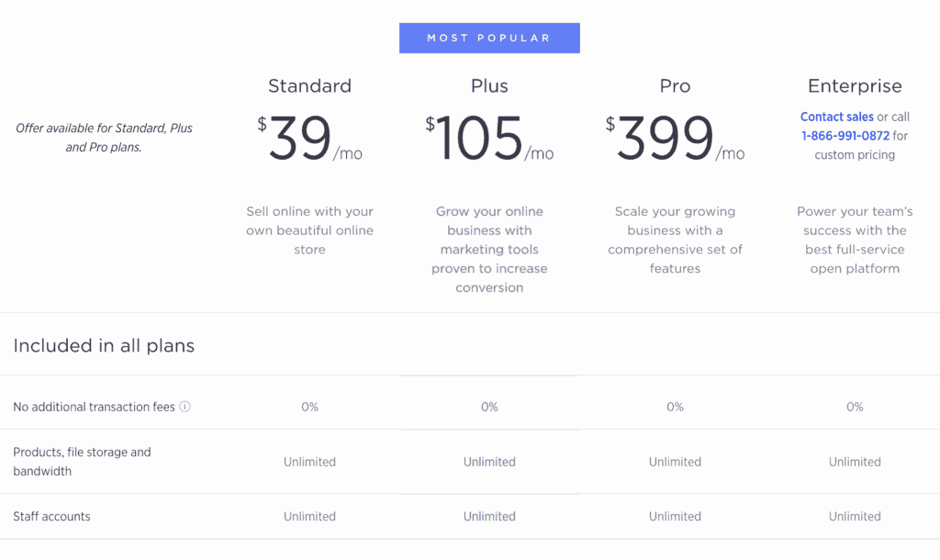Click the No additional transaction fees label
This screenshot has height=560, width=940.
95,407
